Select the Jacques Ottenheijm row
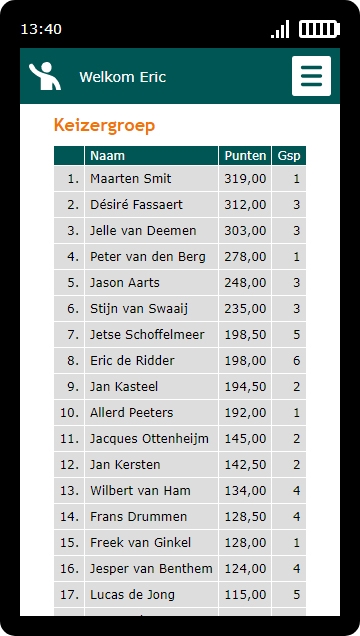Viewport: 360px width, 636px height. [180, 438]
